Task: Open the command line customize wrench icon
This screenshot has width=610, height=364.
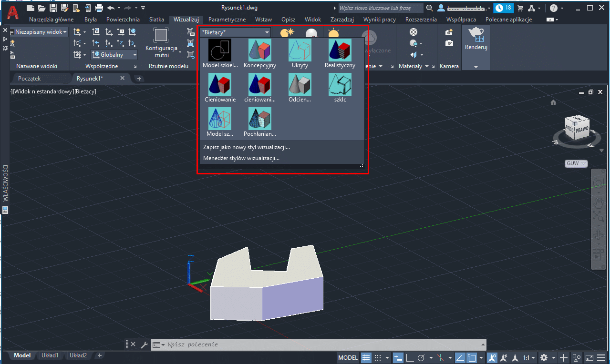Action: [144, 344]
